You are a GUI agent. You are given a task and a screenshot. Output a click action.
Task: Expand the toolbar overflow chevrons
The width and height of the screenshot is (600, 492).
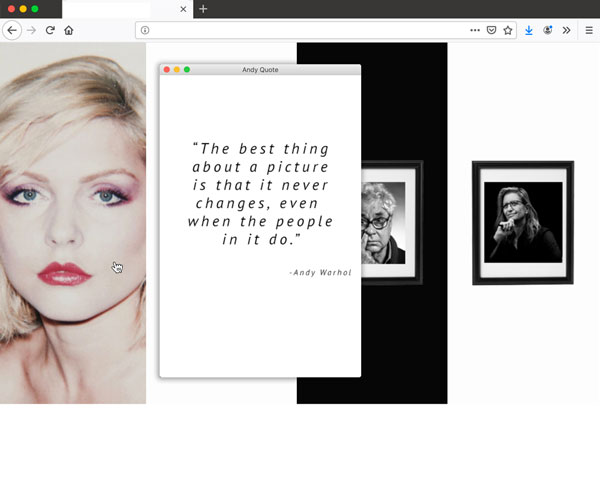pos(566,30)
